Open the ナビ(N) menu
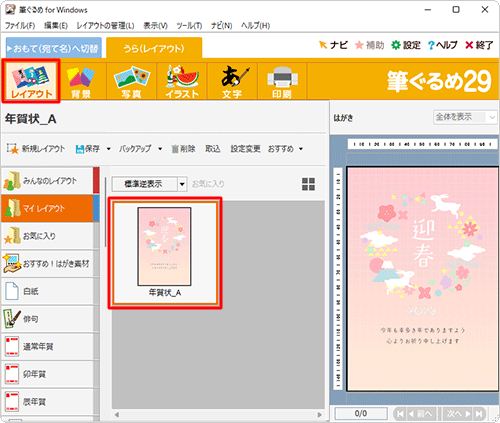The height and width of the screenshot is (423, 500). click(x=221, y=26)
